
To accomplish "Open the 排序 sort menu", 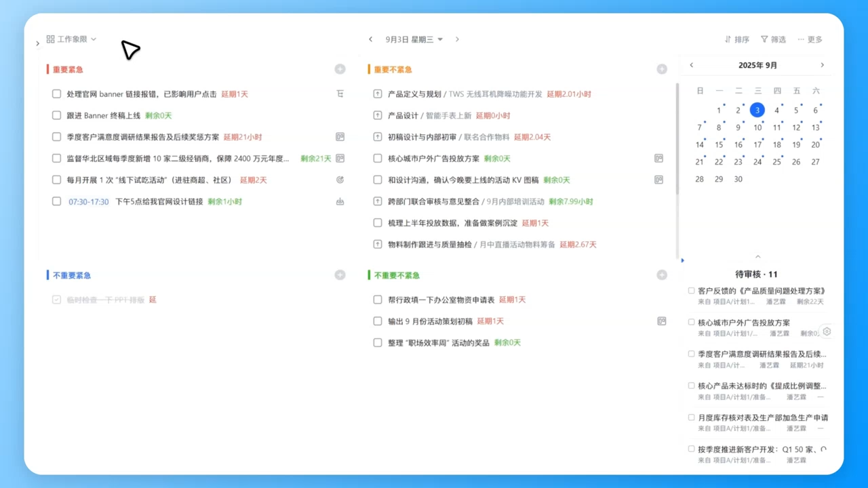I will click(x=736, y=39).
